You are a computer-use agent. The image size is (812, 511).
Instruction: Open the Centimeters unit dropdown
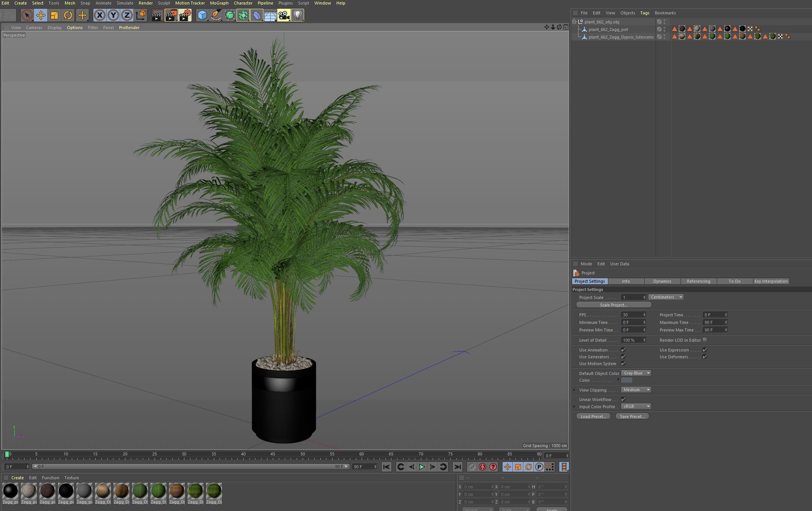(666, 297)
